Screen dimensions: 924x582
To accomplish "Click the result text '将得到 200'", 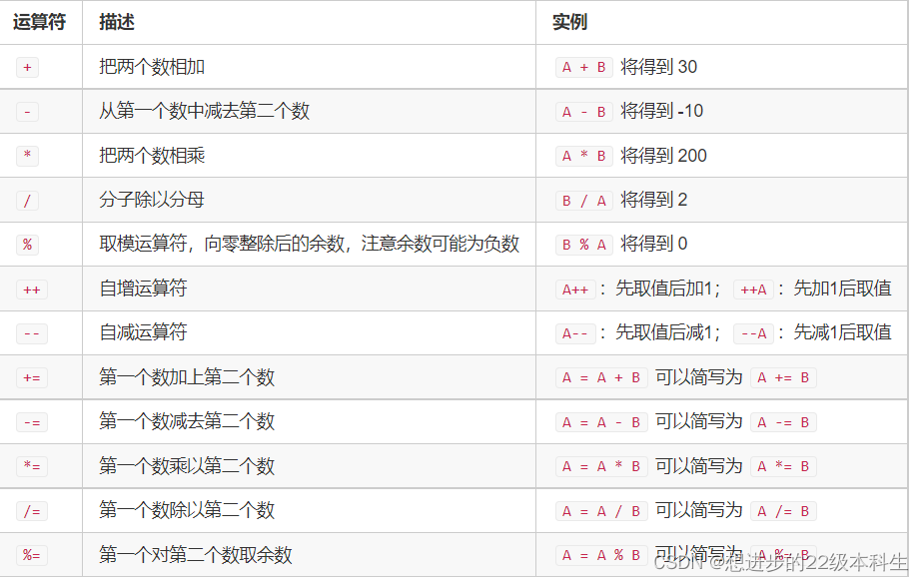I will (663, 156).
